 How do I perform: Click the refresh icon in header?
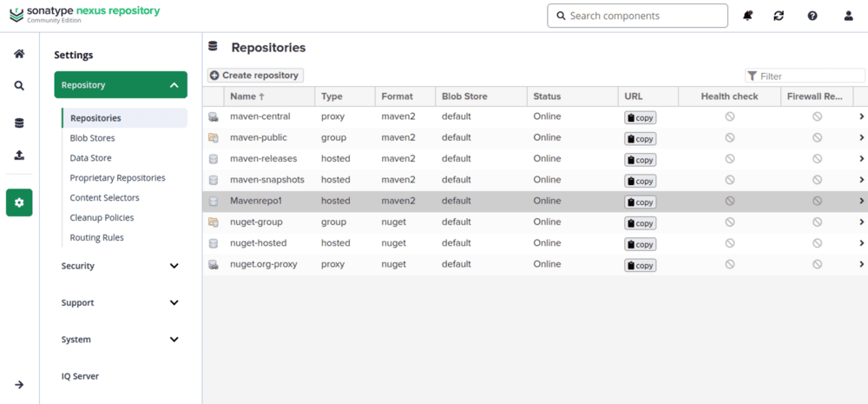pyautogui.click(x=779, y=16)
